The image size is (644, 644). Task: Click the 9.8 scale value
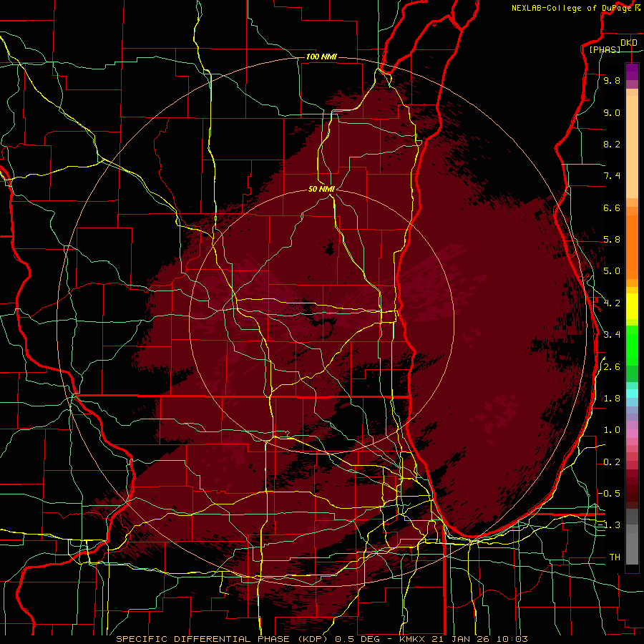point(612,80)
